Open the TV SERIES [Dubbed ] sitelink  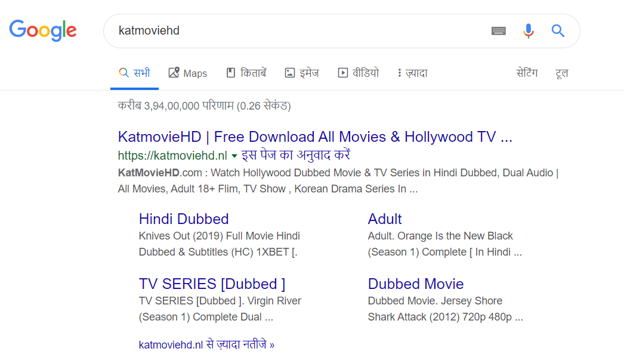(212, 284)
